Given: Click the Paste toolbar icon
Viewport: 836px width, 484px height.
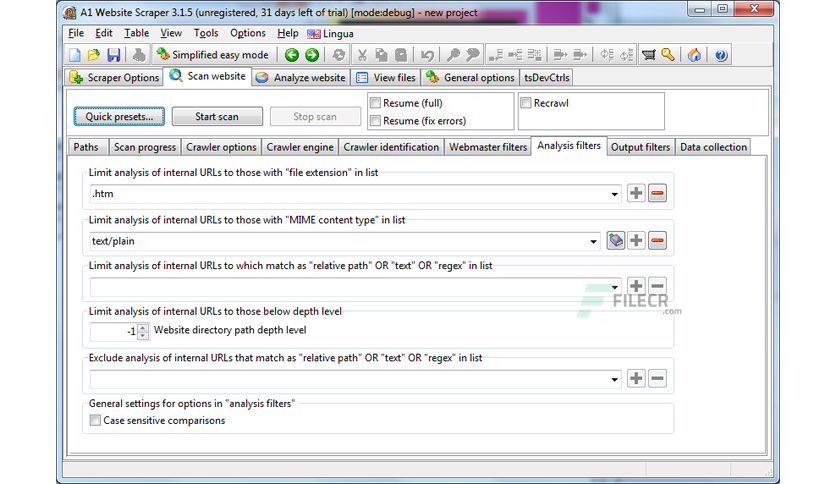Looking at the screenshot, I should point(401,55).
